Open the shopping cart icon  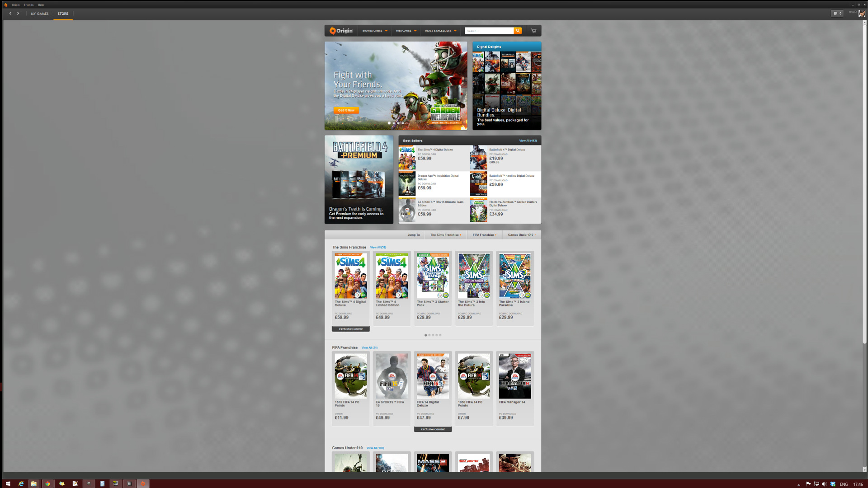pyautogui.click(x=533, y=31)
